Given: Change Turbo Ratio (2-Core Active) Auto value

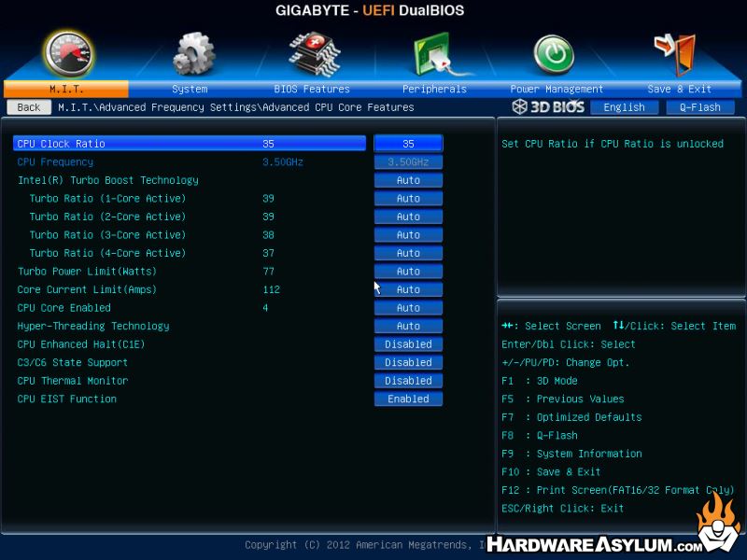Looking at the screenshot, I should (x=408, y=217).
